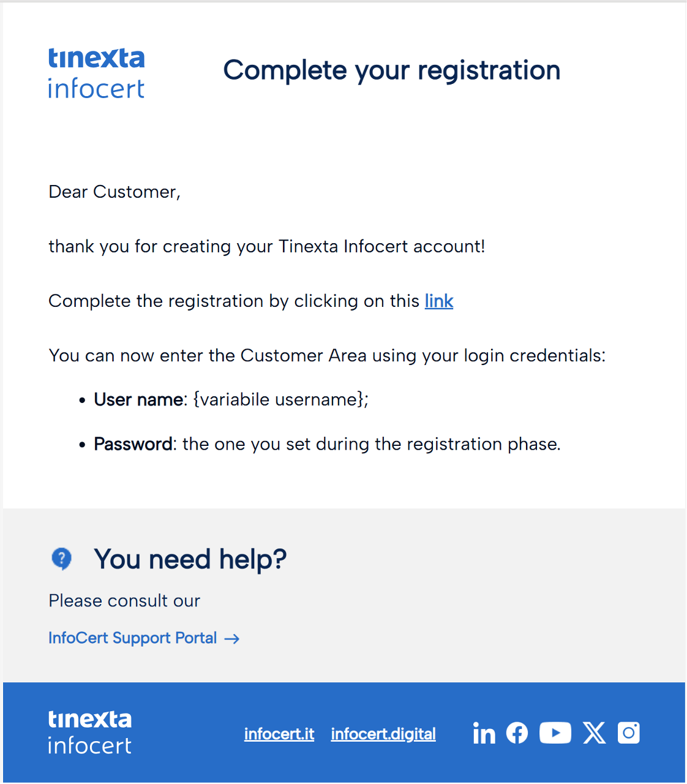Go to the infocert.digital footer link

[x=383, y=734]
